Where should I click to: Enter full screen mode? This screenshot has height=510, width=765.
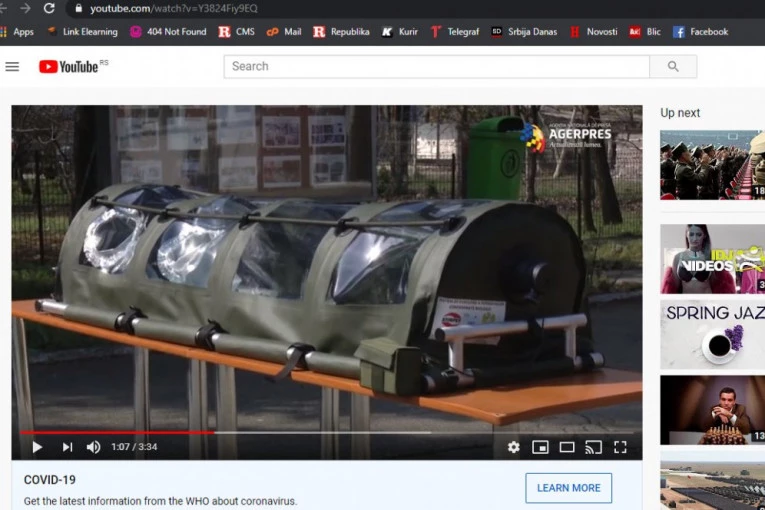point(620,447)
